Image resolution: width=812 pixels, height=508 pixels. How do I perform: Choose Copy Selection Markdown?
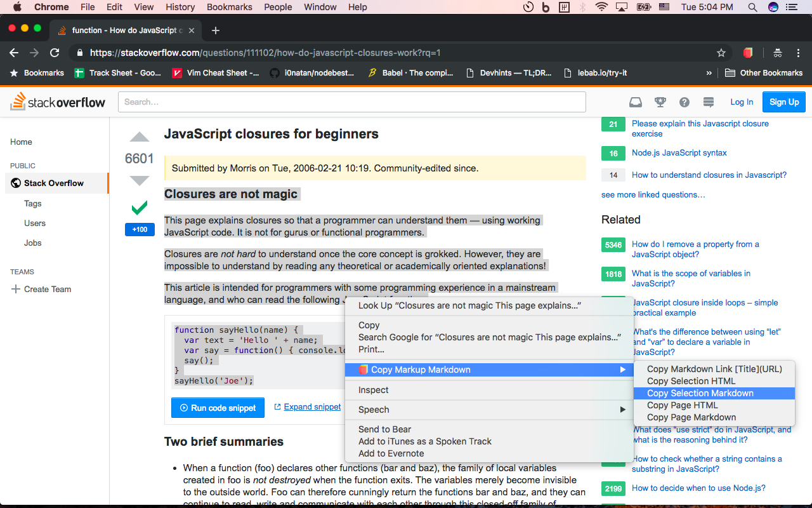(714, 393)
